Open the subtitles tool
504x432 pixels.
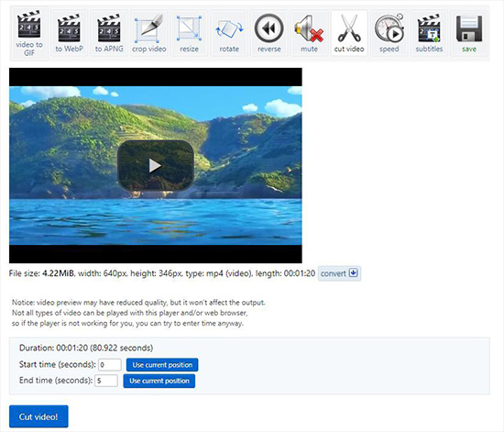(x=429, y=33)
